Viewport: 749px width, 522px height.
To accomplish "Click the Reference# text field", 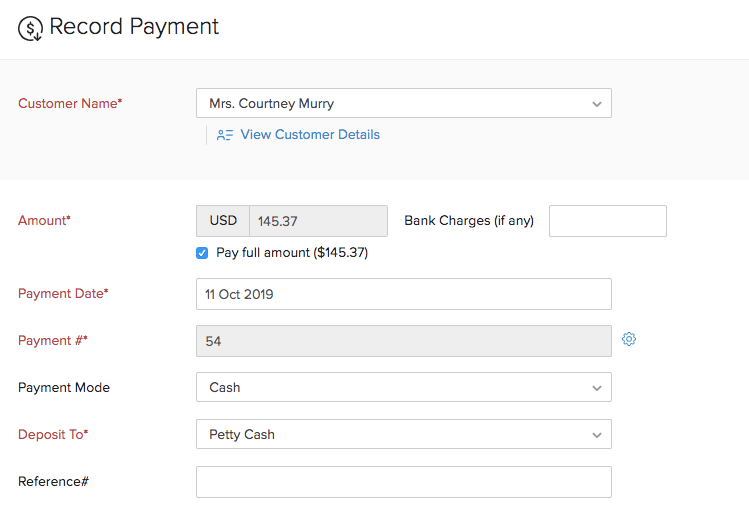I will (x=403, y=481).
